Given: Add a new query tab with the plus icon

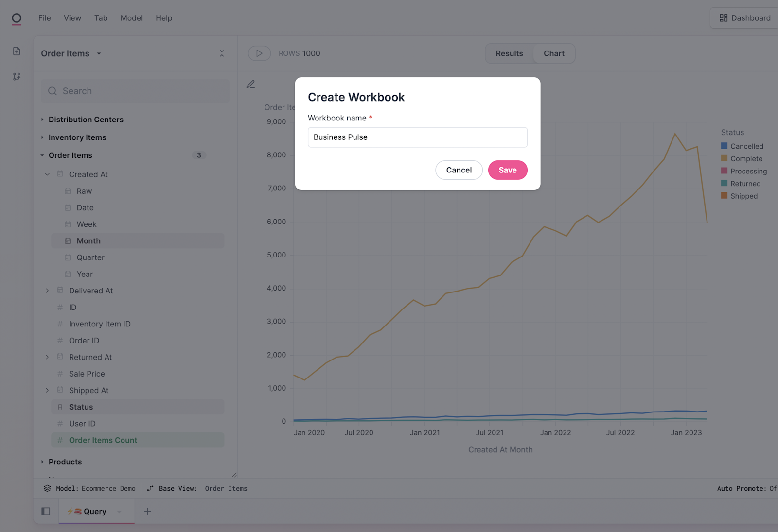Looking at the screenshot, I should (148, 511).
